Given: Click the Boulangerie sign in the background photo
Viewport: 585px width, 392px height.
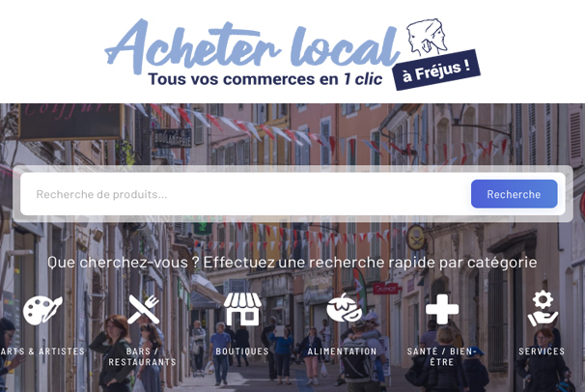Looking at the screenshot, I should 173,139.
